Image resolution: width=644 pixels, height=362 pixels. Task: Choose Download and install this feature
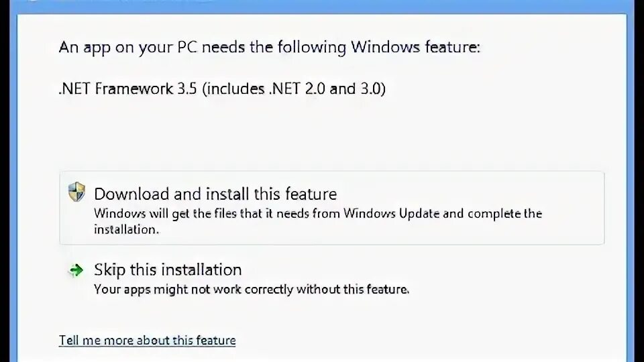pos(215,194)
